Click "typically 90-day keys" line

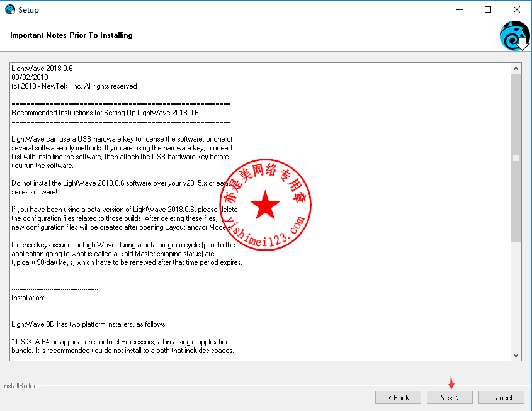click(x=127, y=262)
